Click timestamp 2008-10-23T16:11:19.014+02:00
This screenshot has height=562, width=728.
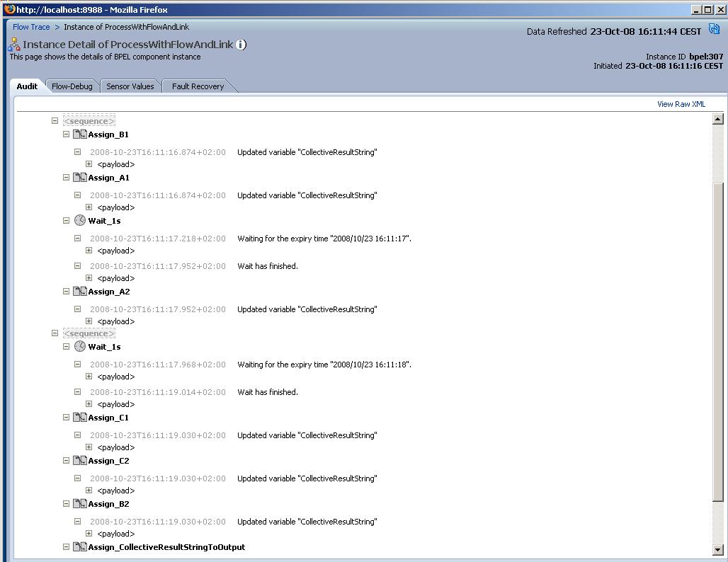pos(158,392)
